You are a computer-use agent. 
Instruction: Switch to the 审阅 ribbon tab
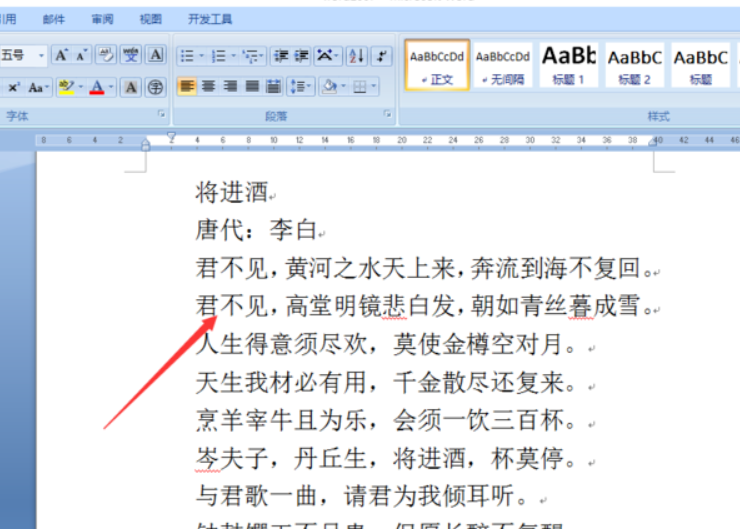pos(102,19)
